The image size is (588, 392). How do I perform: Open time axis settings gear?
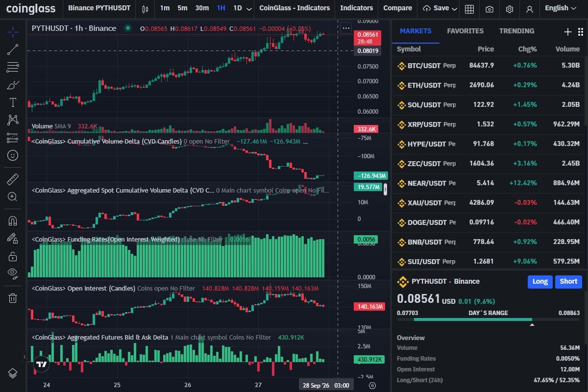tap(372, 385)
